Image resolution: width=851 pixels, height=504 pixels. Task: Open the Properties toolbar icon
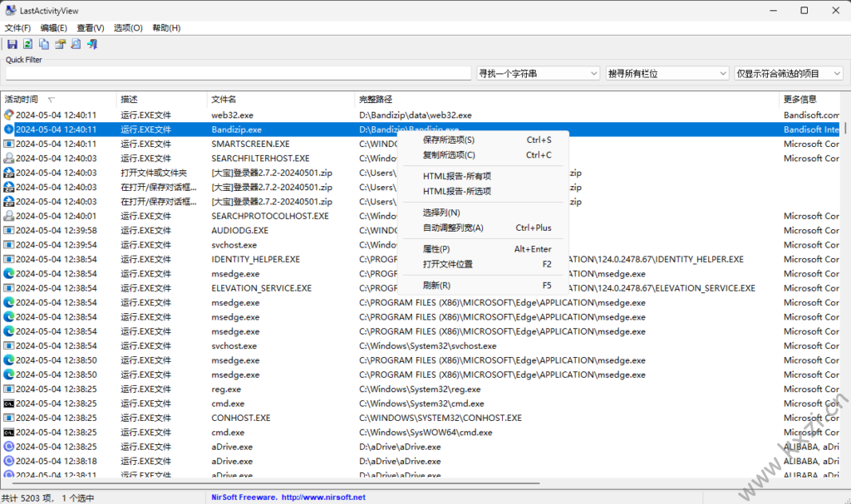pyautogui.click(x=60, y=45)
